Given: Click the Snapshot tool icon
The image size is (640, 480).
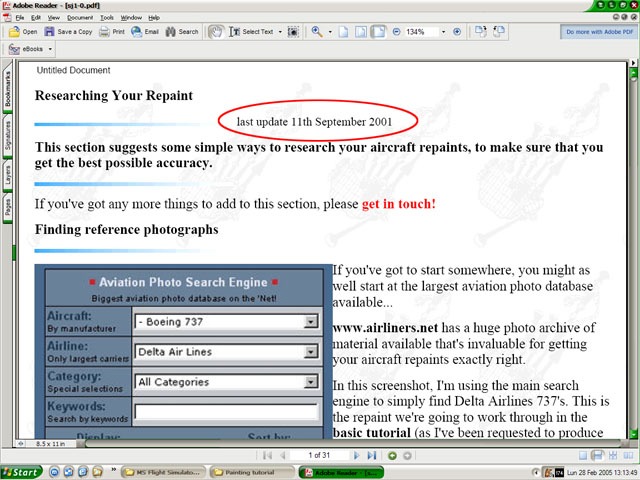Looking at the screenshot, I should (293, 31).
